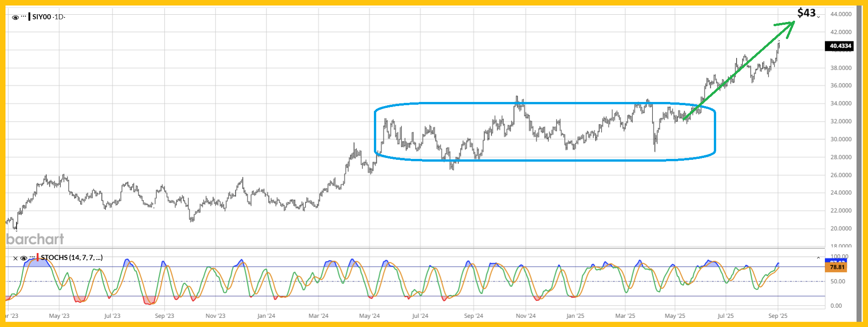
Task: Hide the SIY00 price series with eye icon
Action: (x=15, y=17)
